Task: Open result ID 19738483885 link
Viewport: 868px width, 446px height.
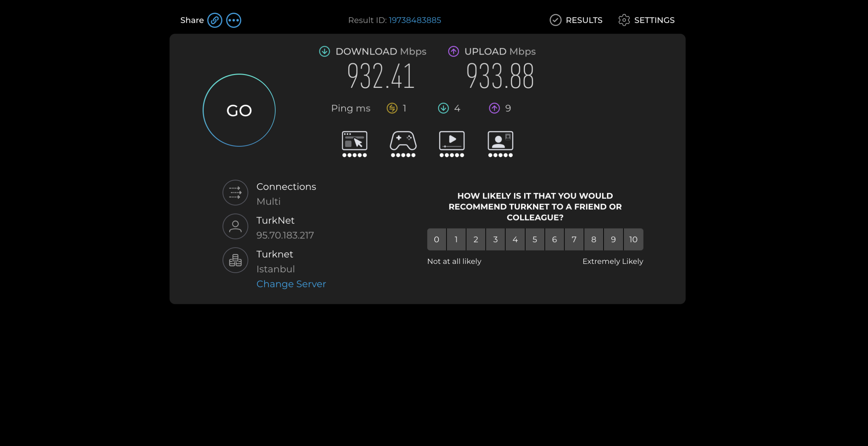Action: point(415,20)
